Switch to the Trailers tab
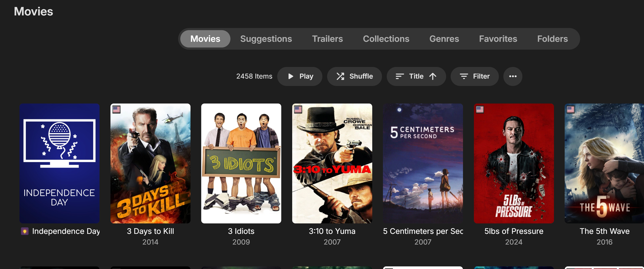 pos(327,39)
